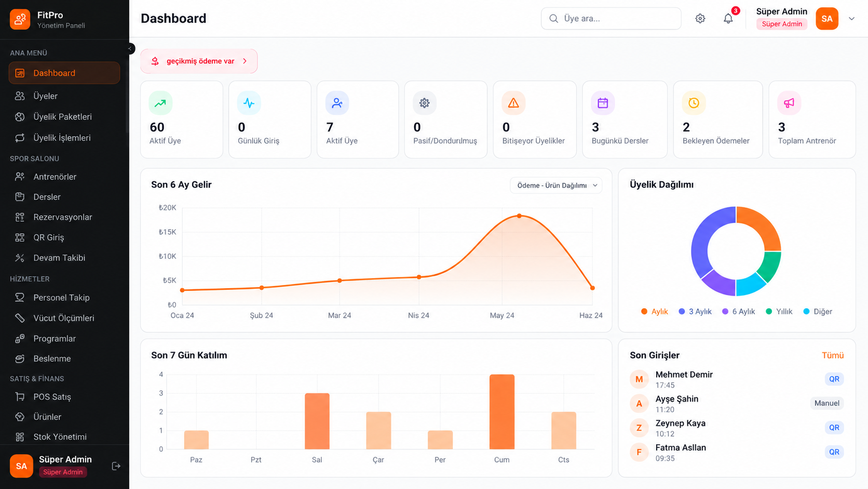The width and height of the screenshot is (868, 489).
Task: Click QR badge for Mehmet Demir
Action: pos(834,379)
